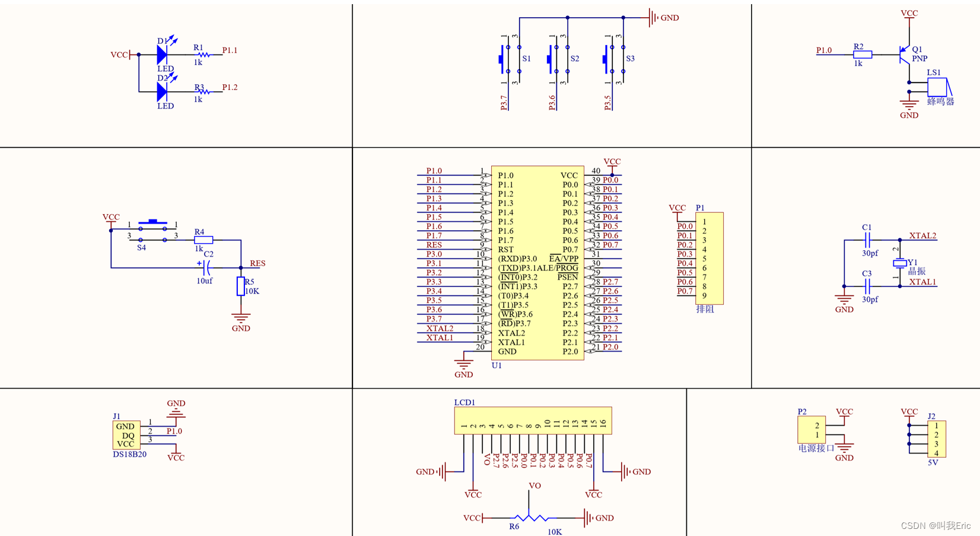
Task: Click the P1.0 net label left of R2
Action: pyautogui.click(x=824, y=50)
